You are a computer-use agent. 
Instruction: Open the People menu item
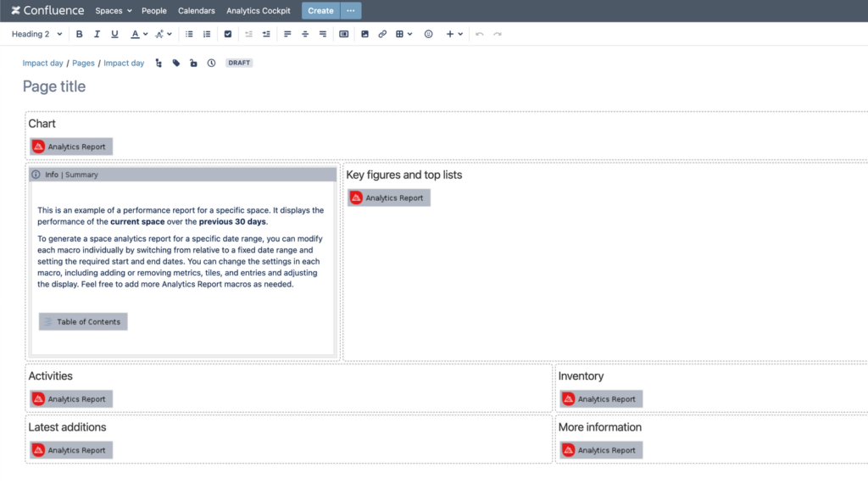pyautogui.click(x=154, y=10)
